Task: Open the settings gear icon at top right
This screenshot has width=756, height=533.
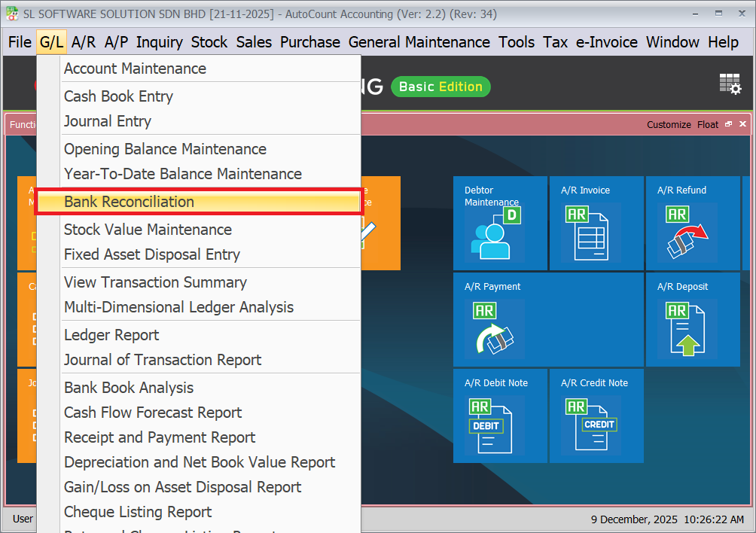Action: 736,89
